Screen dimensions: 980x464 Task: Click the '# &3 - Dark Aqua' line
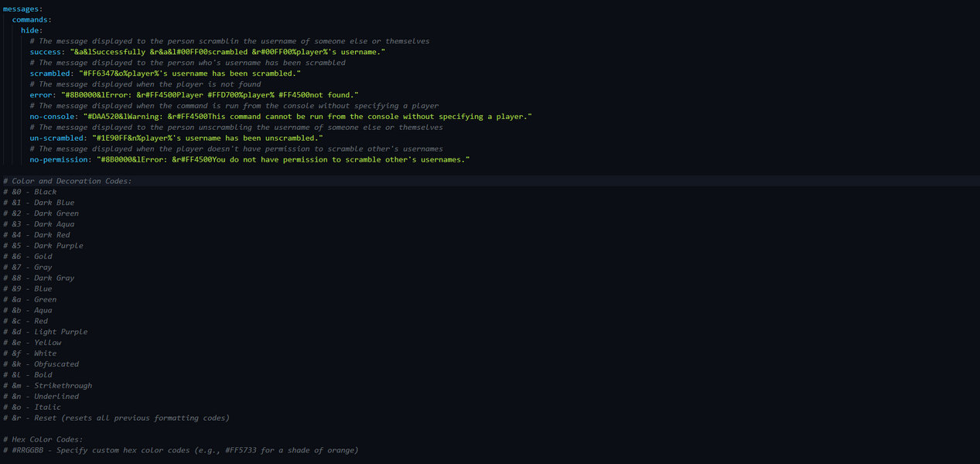tap(39, 224)
